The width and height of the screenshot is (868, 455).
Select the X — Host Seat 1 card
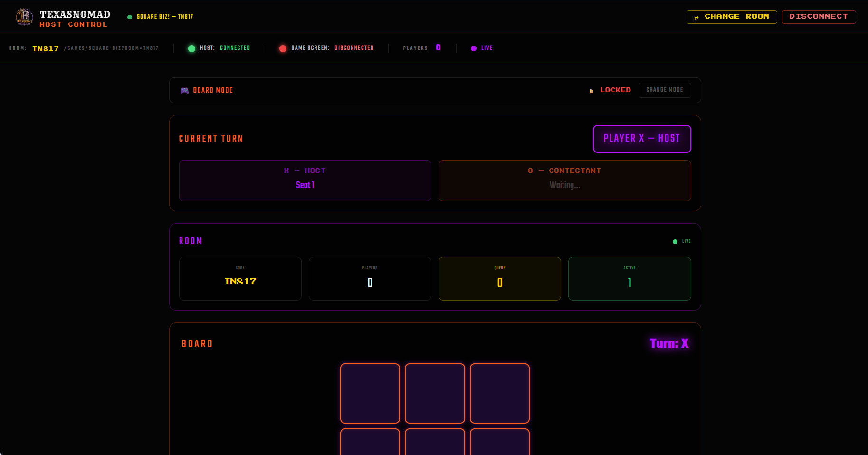[x=305, y=180]
